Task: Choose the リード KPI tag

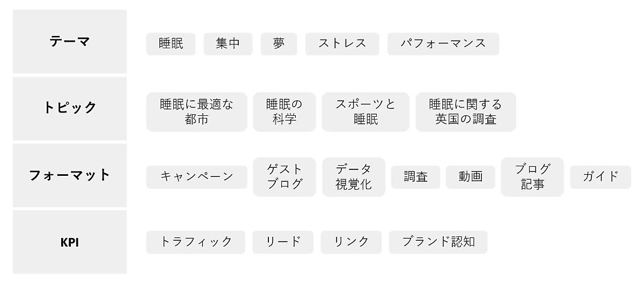Action: click(x=283, y=242)
